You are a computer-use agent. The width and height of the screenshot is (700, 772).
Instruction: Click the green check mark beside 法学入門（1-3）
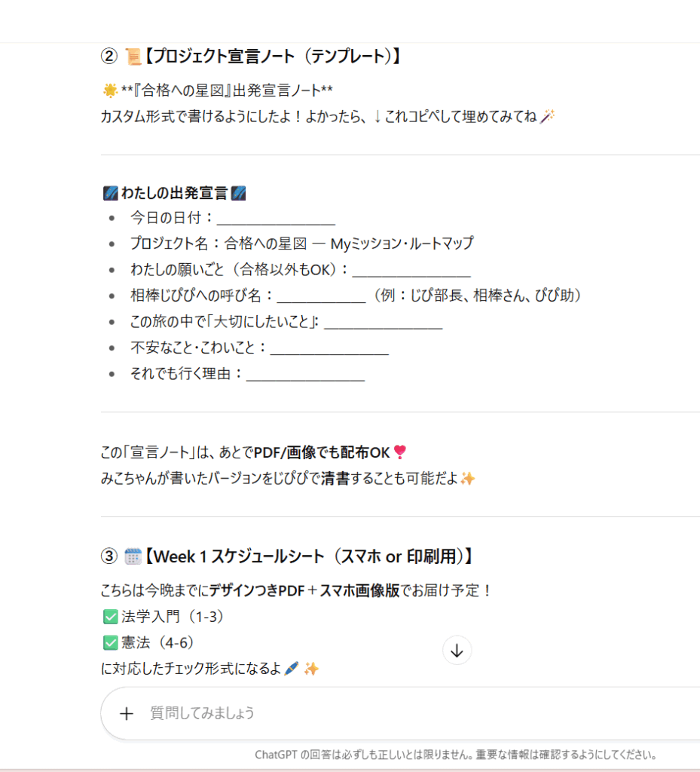[x=109, y=617]
